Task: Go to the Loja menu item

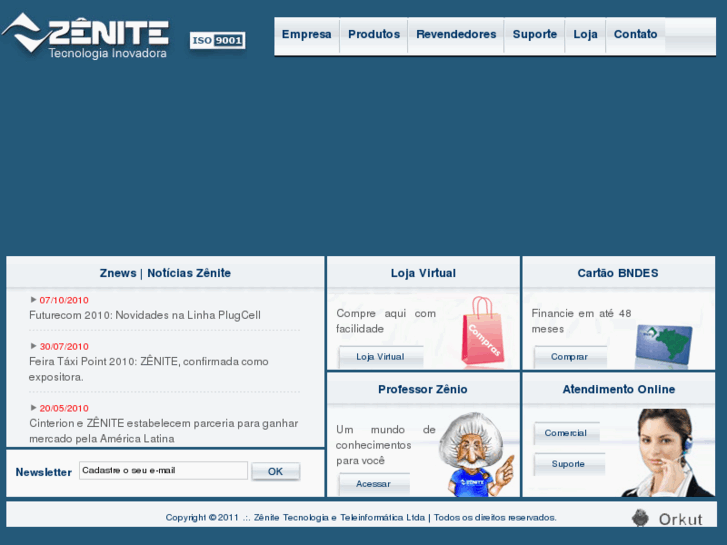Action: (585, 34)
